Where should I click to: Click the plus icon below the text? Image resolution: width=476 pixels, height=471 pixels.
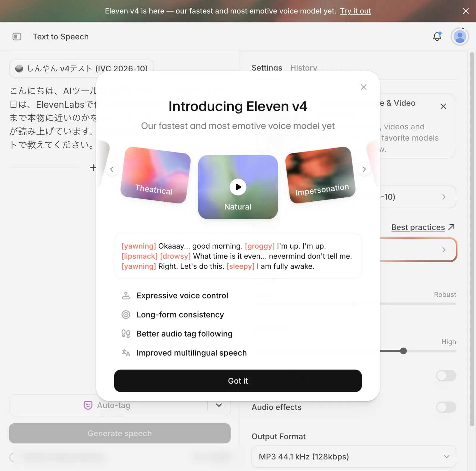93,168
